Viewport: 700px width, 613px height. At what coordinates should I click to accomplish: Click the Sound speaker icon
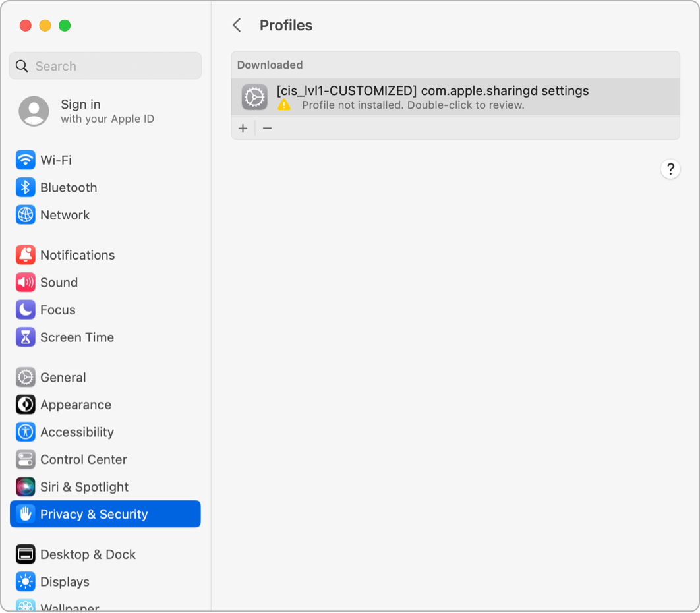pyautogui.click(x=25, y=283)
